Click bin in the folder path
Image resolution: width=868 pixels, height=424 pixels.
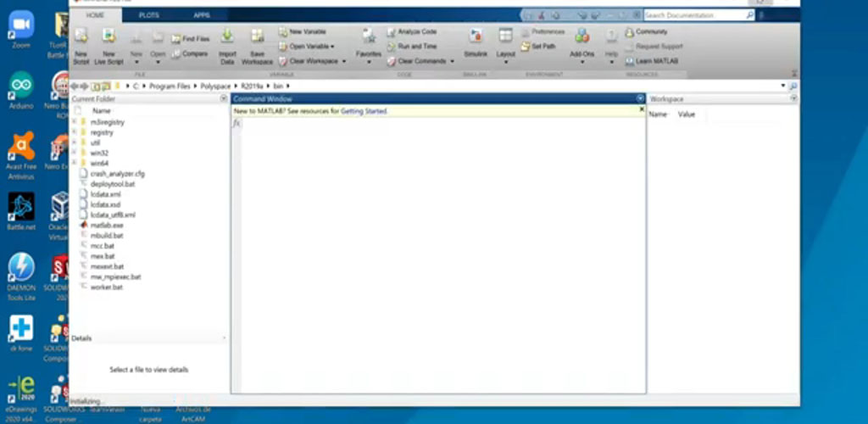coord(278,86)
